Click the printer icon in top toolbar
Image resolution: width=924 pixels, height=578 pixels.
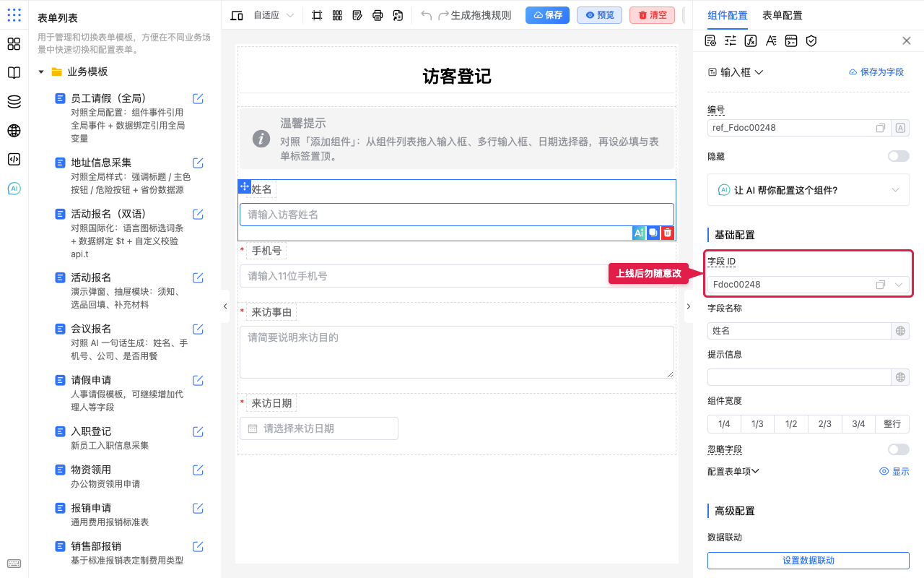pos(378,15)
